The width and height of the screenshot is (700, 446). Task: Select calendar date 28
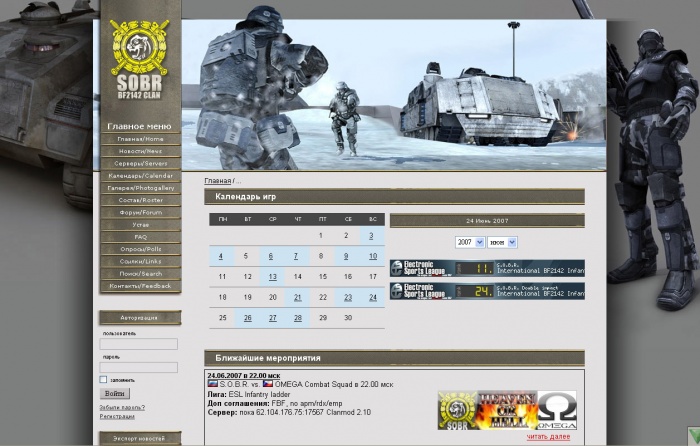click(x=298, y=318)
